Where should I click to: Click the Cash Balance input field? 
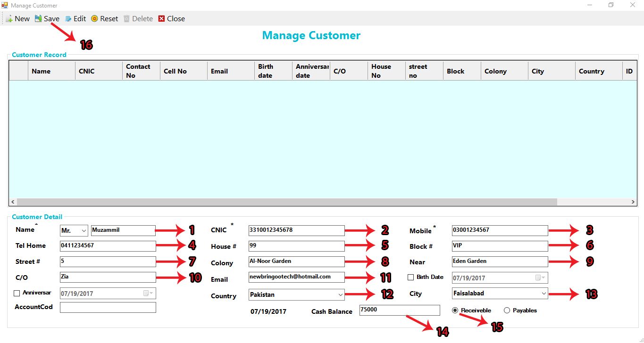pyautogui.click(x=399, y=310)
